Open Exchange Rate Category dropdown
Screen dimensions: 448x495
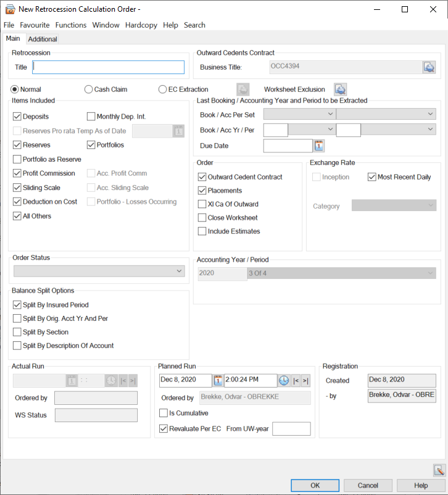394,206
